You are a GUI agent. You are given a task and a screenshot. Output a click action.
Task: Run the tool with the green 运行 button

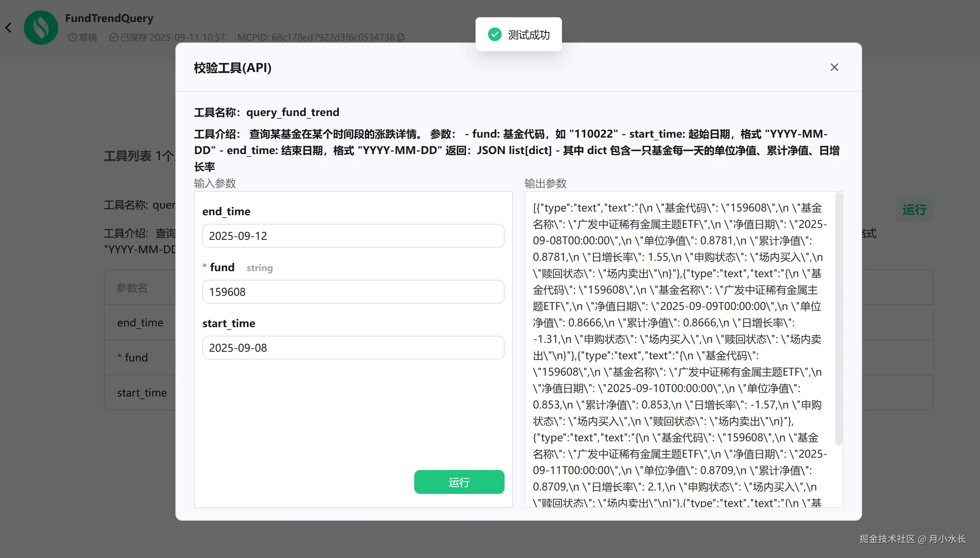(459, 482)
